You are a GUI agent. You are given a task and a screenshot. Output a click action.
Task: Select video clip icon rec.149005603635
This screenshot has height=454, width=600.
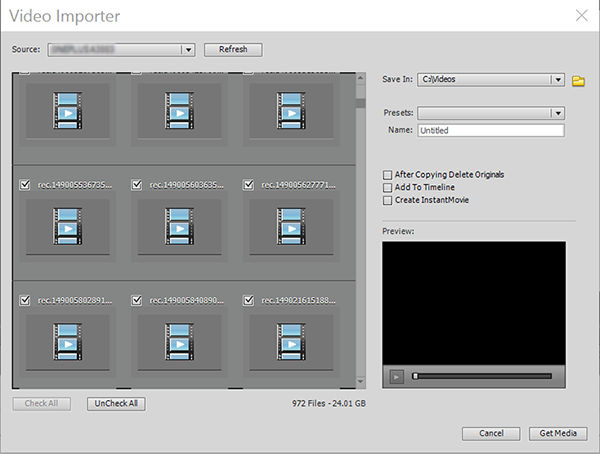click(x=179, y=226)
